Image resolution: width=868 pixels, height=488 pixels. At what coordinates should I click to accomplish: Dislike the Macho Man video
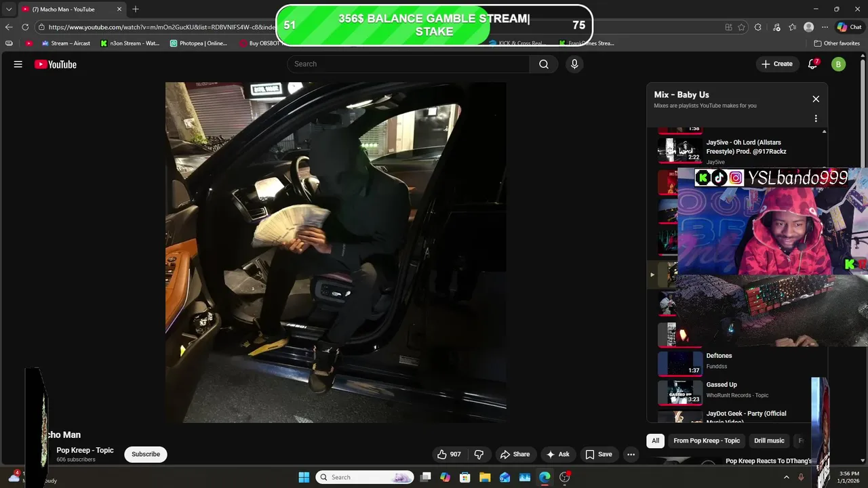[479, 454]
